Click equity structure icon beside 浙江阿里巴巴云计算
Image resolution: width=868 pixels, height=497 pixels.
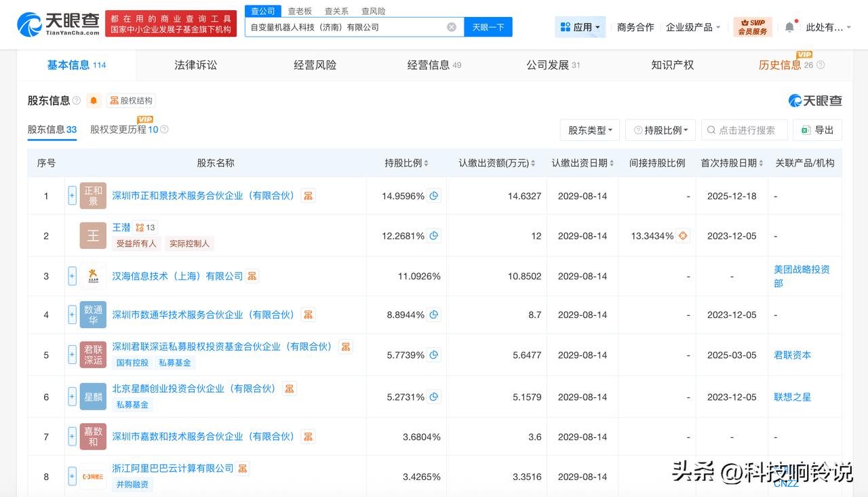(x=243, y=469)
